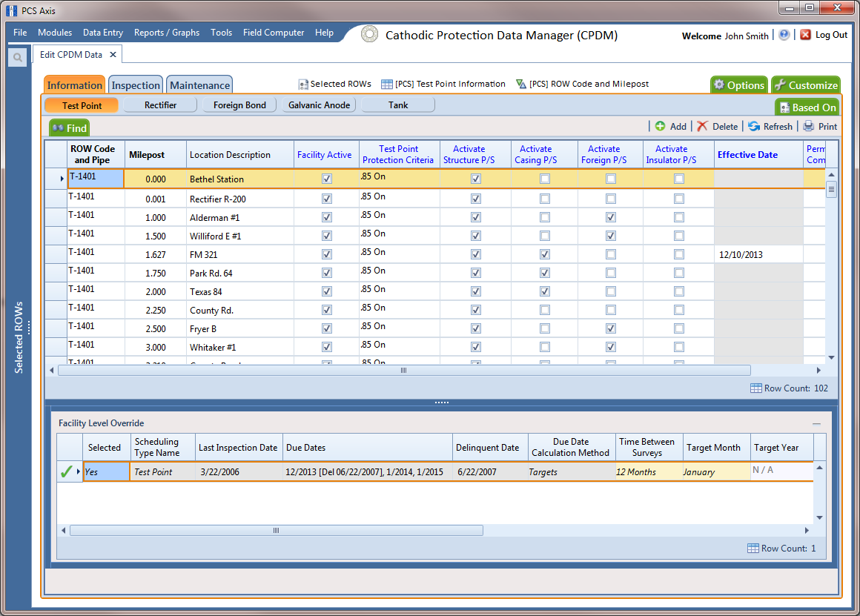The width and height of the screenshot is (860, 616).
Task: Click the Refresh arrows icon
Action: [x=754, y=126]
